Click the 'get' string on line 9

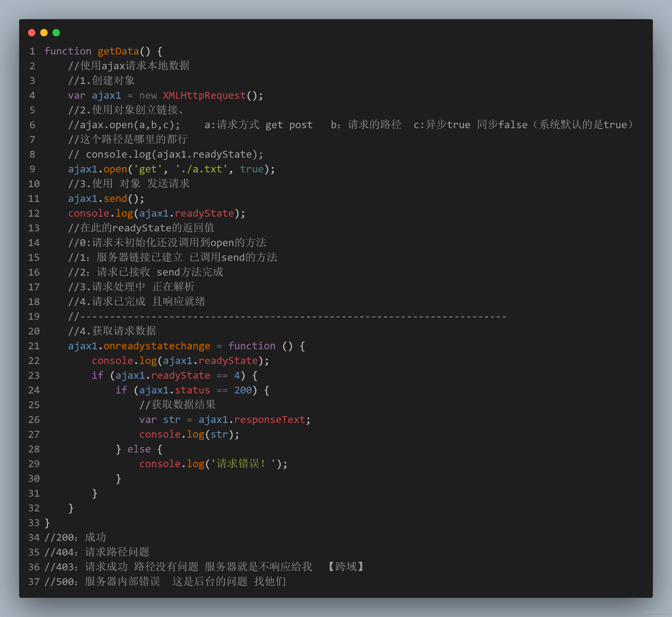(148, 169)
